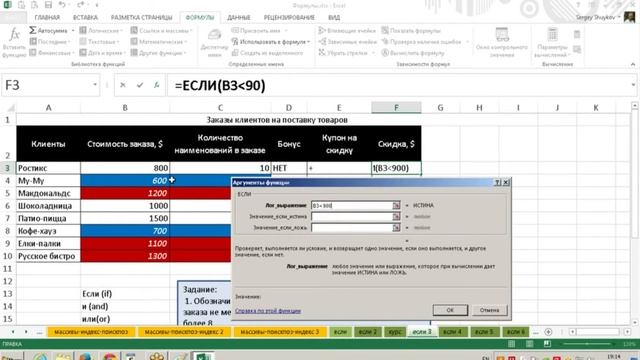Screen dimensions: 640x360
Task: Open the Recently Used functions icon
Action: point(33,42)
